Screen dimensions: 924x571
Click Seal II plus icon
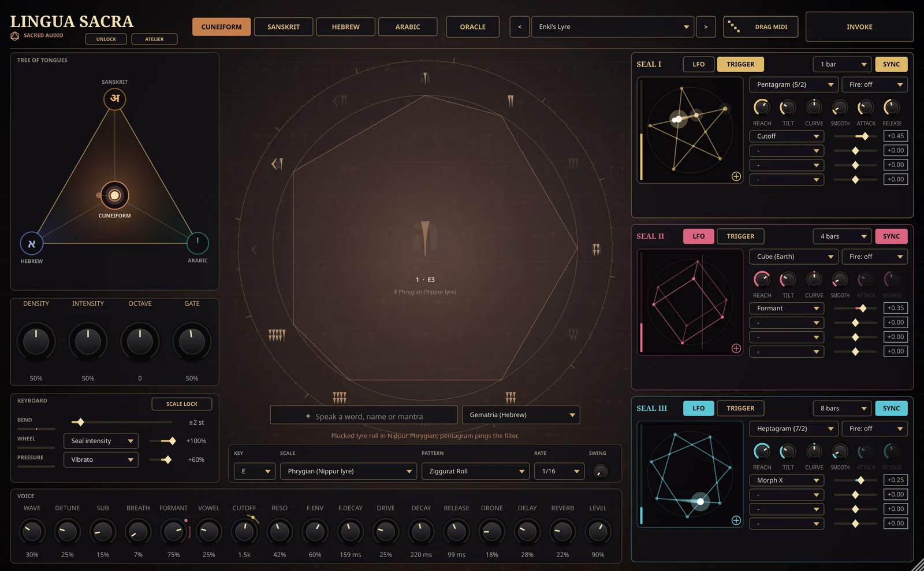click(x=736, y=348)
